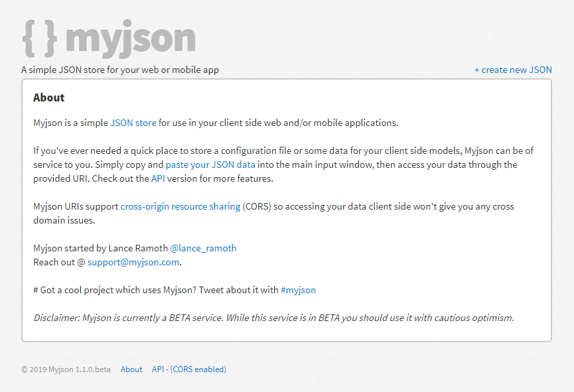The height and width of the screenshot is (392, 574).
Task: Click the Disclaimer sentence in italics
Action: pyautogui.click(x=274, y=318)
